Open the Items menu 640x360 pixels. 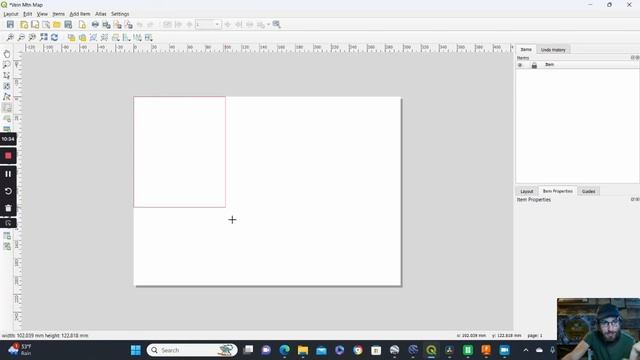pos(58,14)
